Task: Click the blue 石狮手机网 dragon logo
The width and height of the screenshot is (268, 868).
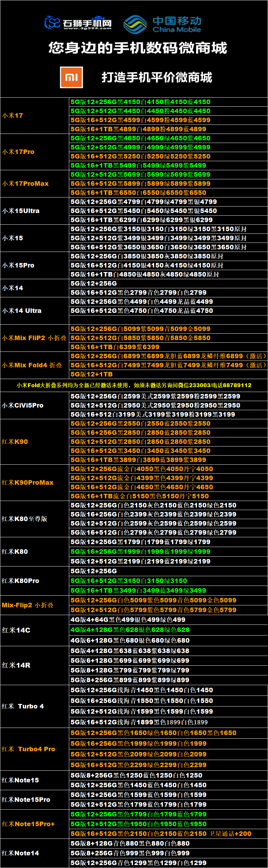Action: 52,23
